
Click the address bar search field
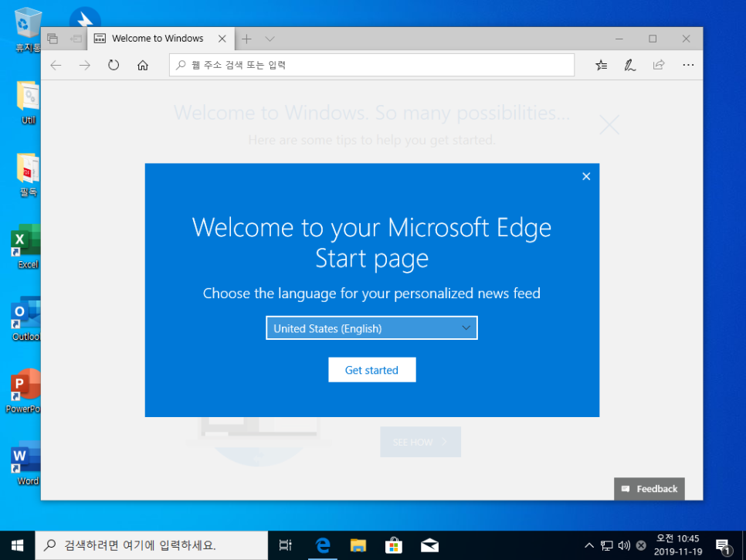point(371,65)
